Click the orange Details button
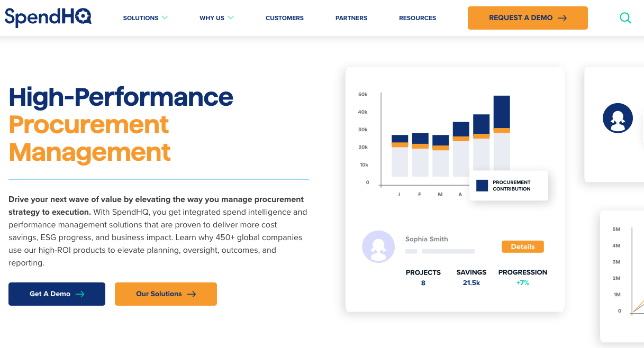Viewport: 644px width, 348px height. click(x=523, y=246)
